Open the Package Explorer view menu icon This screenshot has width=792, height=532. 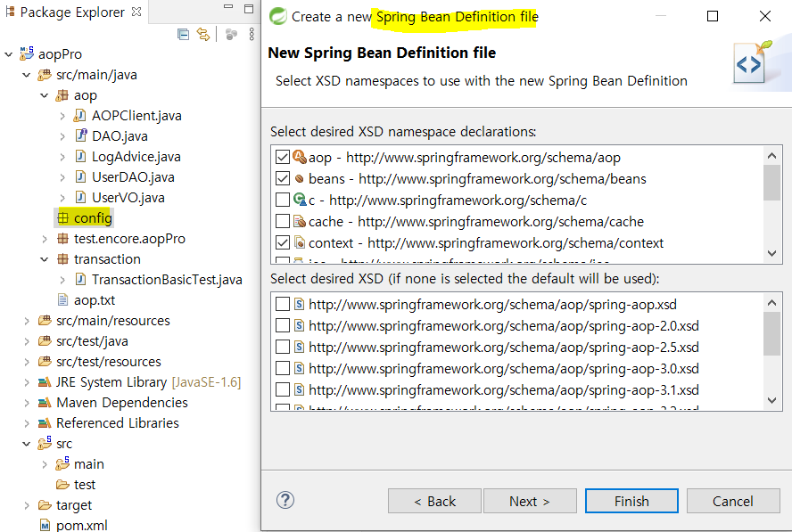pyautogui.click(x=252, y=35)
